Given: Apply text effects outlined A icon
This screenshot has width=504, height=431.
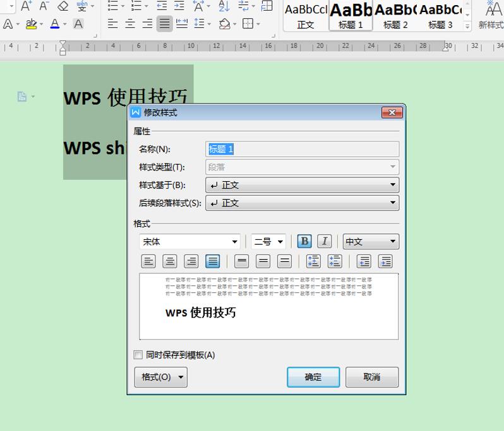Looking at the screenshot, I should coord(8,24).
